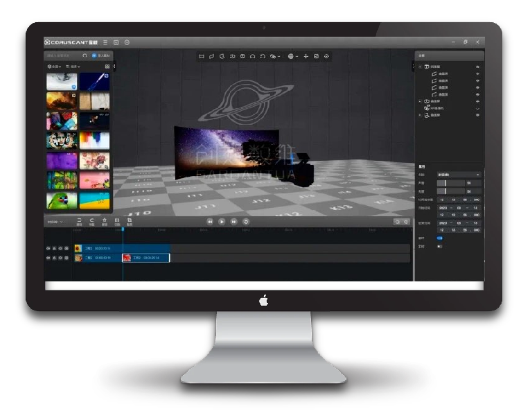530x420 pixels.
Task: Click the crop tool in the timeline toolbar
Action: point(130,222)
